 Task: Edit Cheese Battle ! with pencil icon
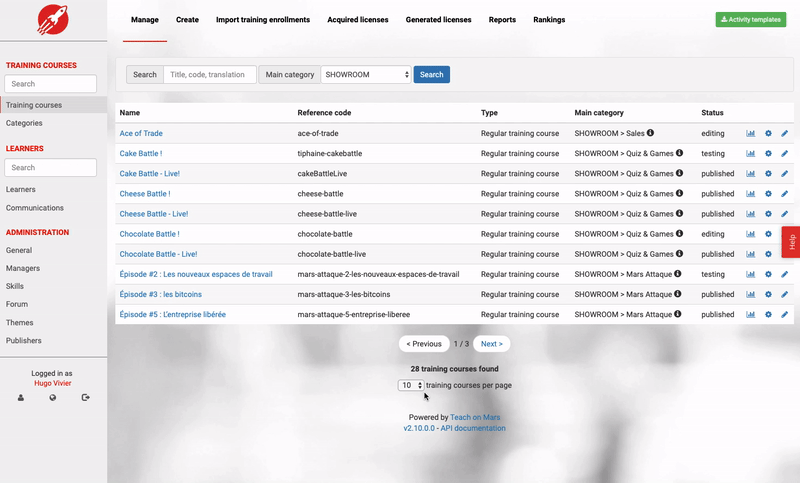click(784, 194)
